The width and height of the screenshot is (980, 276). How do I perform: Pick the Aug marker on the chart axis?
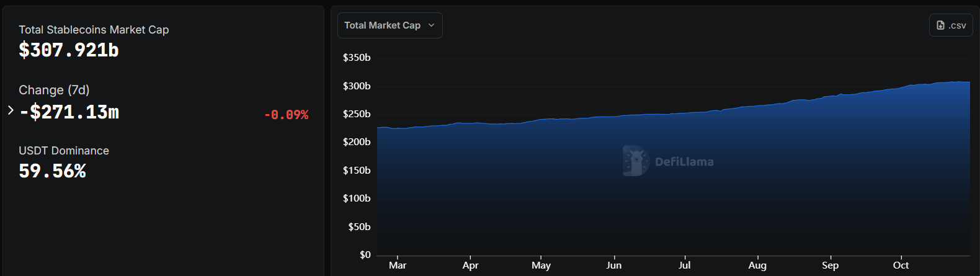click(757, 265)
